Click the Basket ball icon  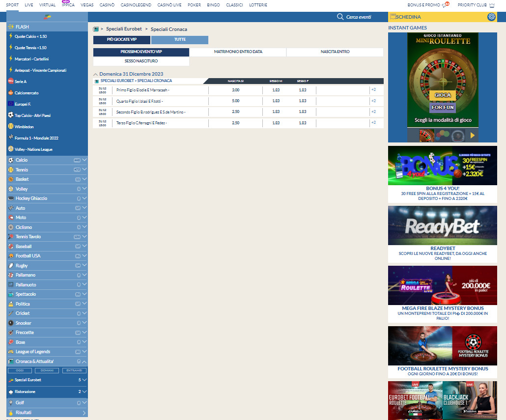[11, 179]
